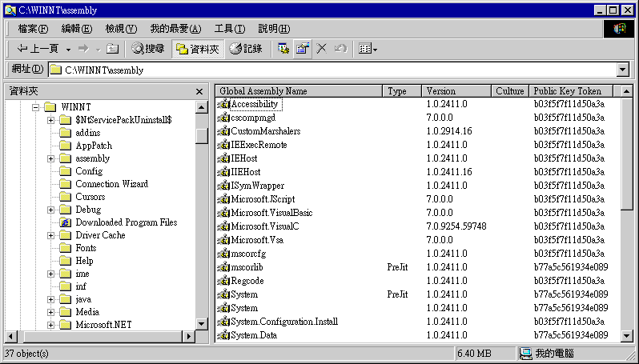Select the Microsoft.VisualBasic assembly icon

click(223, 213)
